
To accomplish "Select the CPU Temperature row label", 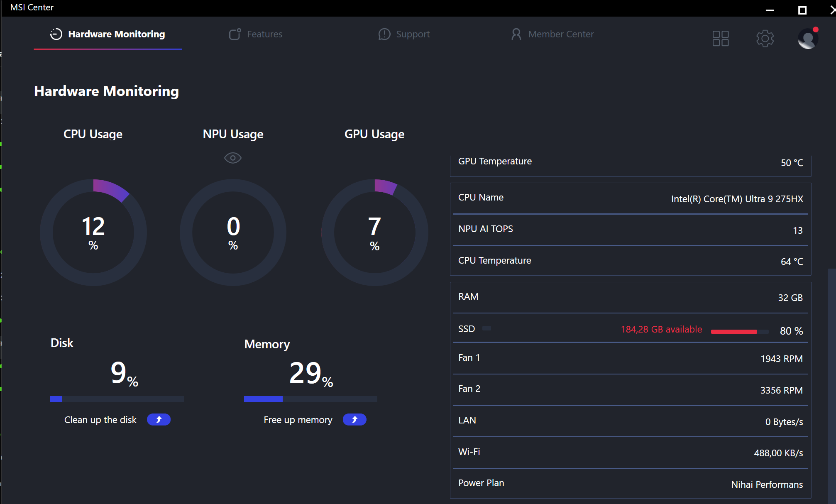I will point(494,260).
